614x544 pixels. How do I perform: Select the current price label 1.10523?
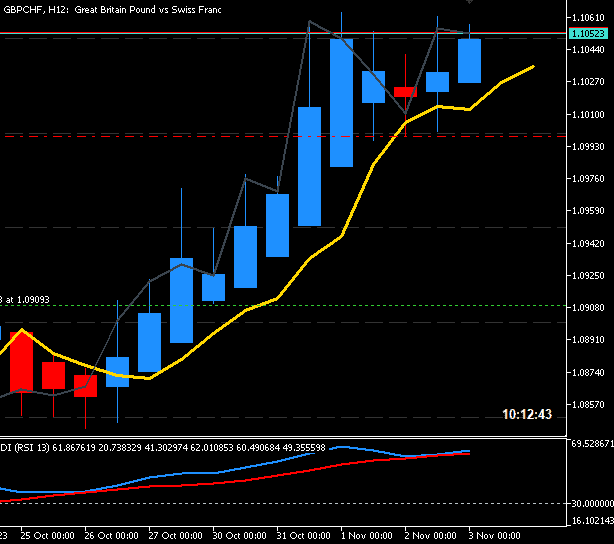[588, 34]
